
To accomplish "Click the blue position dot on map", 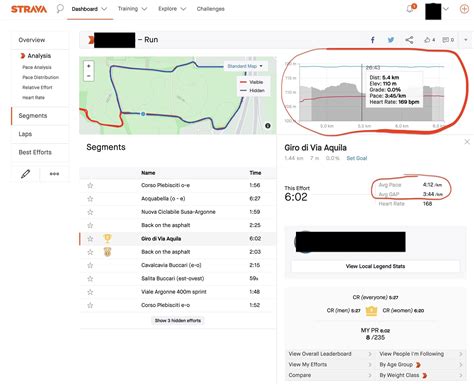I will (143, 114).
